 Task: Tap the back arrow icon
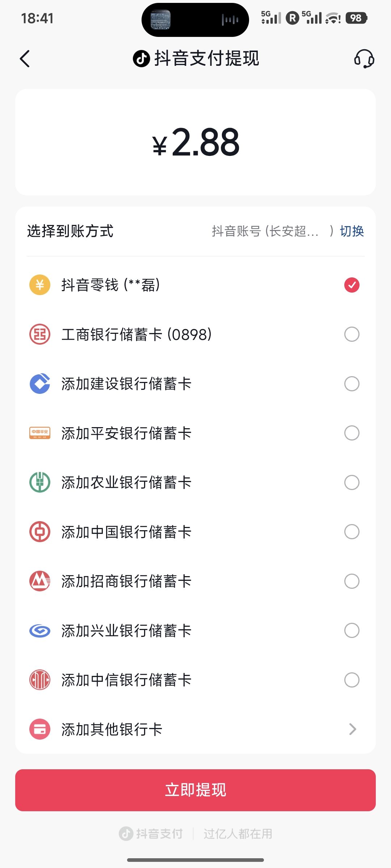point(25,59)
